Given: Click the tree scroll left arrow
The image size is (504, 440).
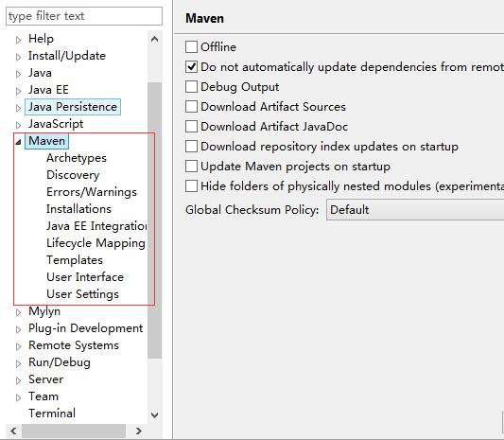Looking at the screenshot, I should (x=13, y=431).
